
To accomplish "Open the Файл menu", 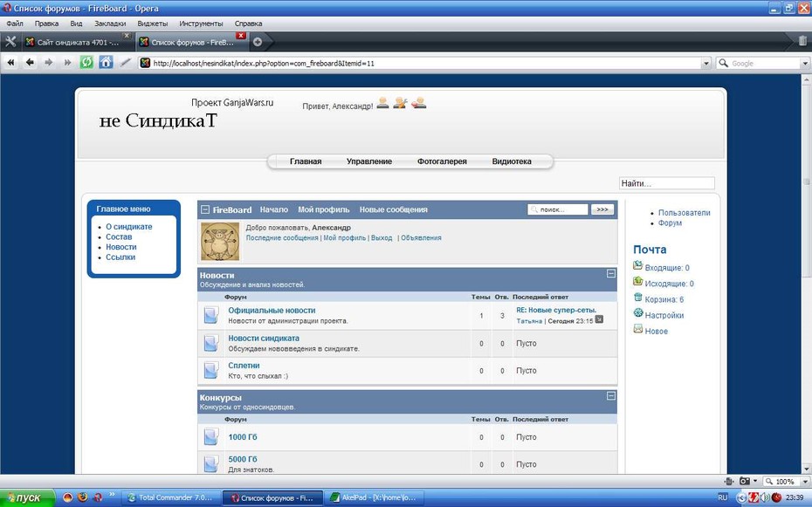I will pos(15,24).
